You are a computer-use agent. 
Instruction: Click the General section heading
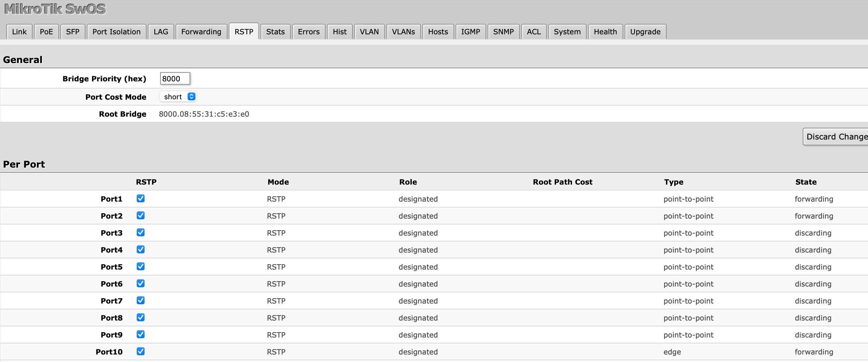click(23, 60)
